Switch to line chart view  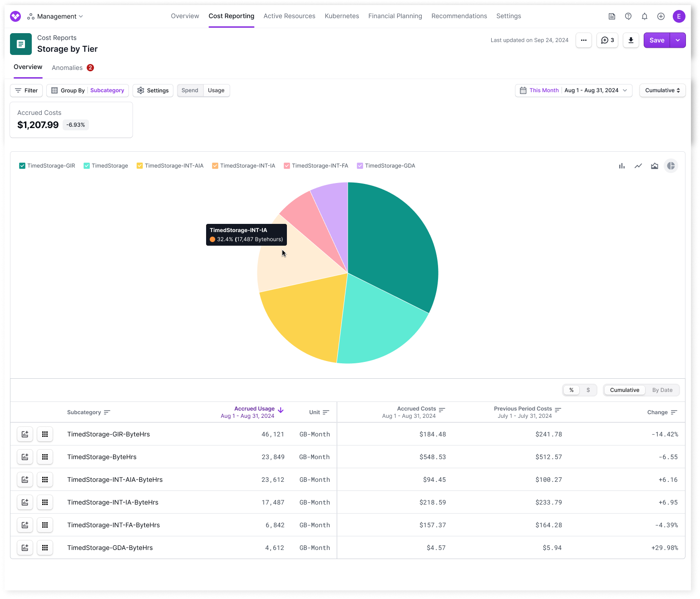click(638, 166)
